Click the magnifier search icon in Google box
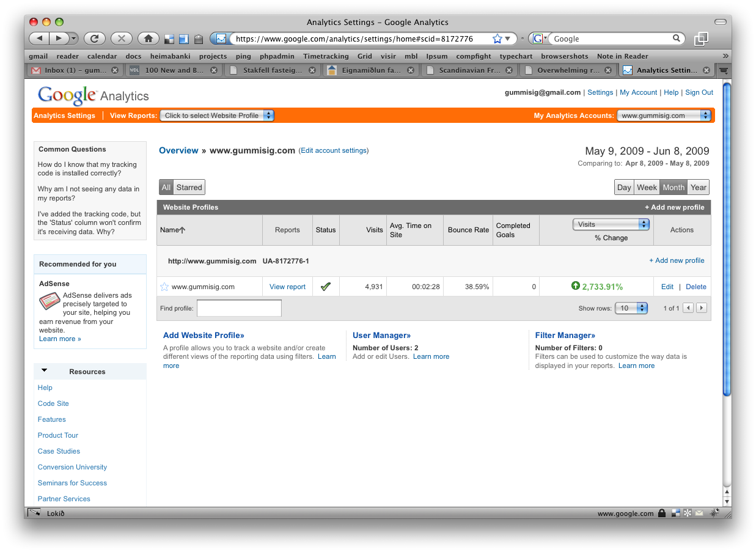The width and height of the screenshot is (756, 552). click(677, 38)
